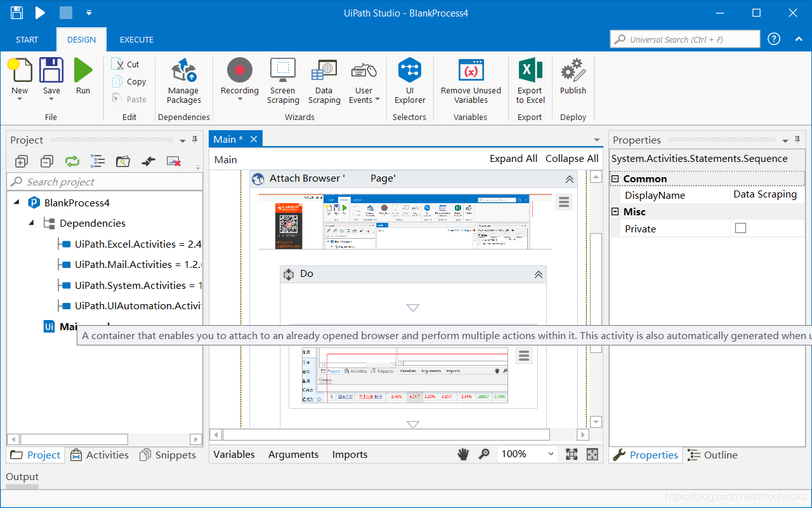Launch the Data Scraping wizard
This screenshot has width=812, height=508.
[324, 81]
